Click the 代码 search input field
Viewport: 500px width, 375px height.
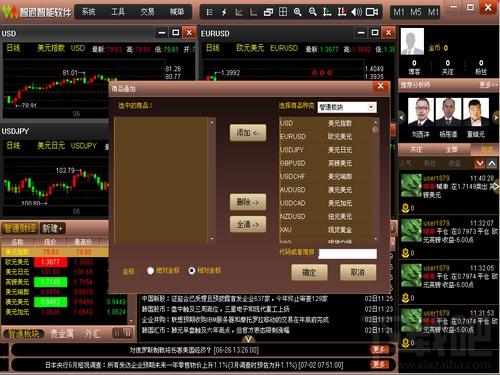coord(347,254)
